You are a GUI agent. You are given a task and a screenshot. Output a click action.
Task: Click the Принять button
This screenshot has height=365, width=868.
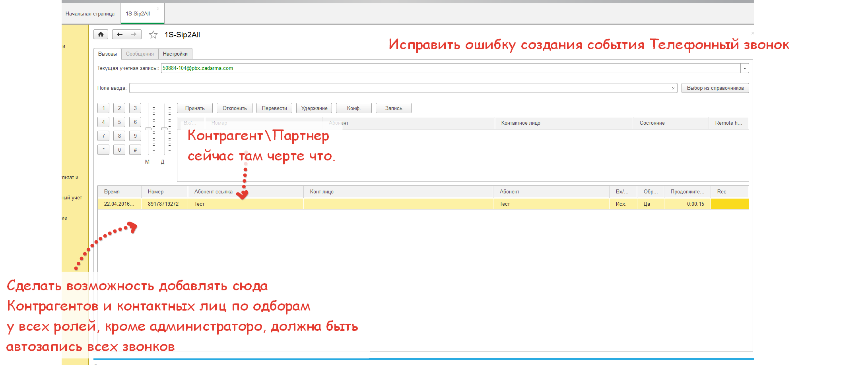195,108
